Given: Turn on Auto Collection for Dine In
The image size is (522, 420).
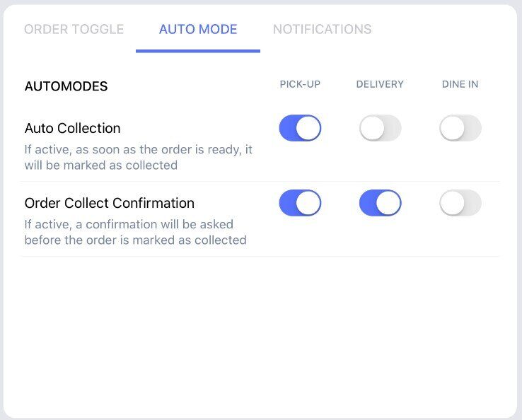Looking at the screenshot, I should coord(460,129).
